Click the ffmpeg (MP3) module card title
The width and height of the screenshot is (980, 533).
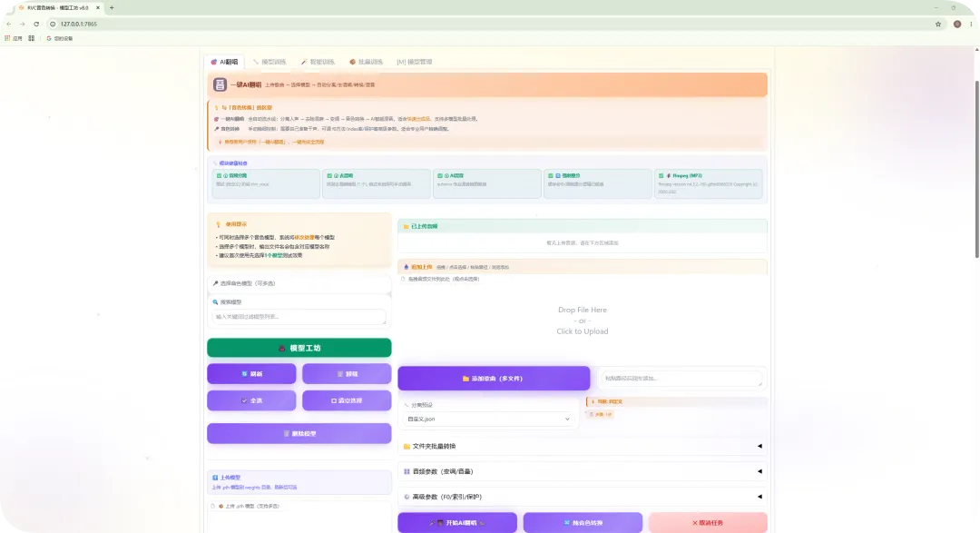pos(688,176)
